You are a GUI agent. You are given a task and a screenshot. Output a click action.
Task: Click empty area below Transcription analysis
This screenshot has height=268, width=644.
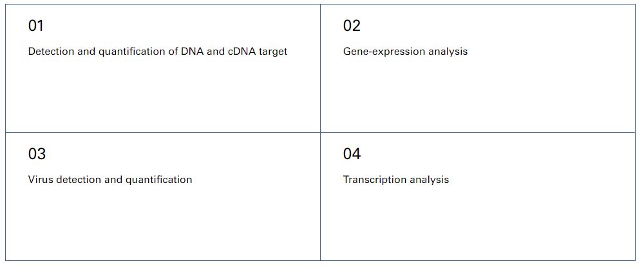pyautogui.click(x=478, y=223)
